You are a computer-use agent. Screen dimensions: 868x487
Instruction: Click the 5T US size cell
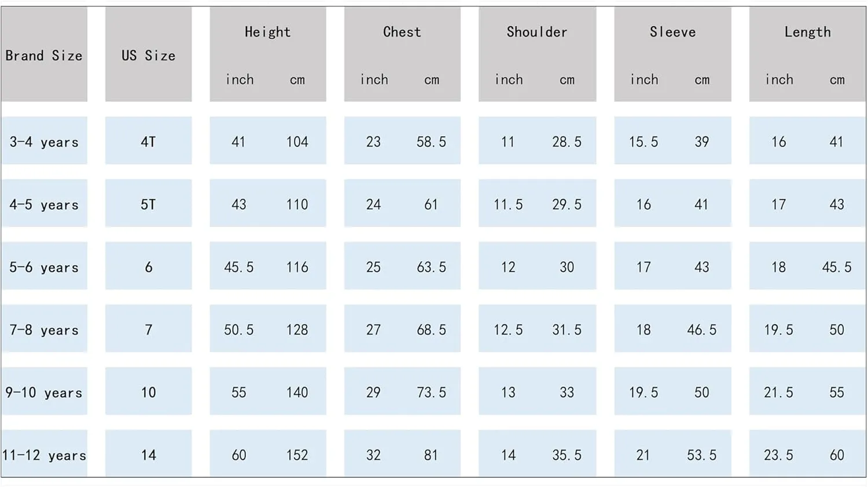click(148, 203)
